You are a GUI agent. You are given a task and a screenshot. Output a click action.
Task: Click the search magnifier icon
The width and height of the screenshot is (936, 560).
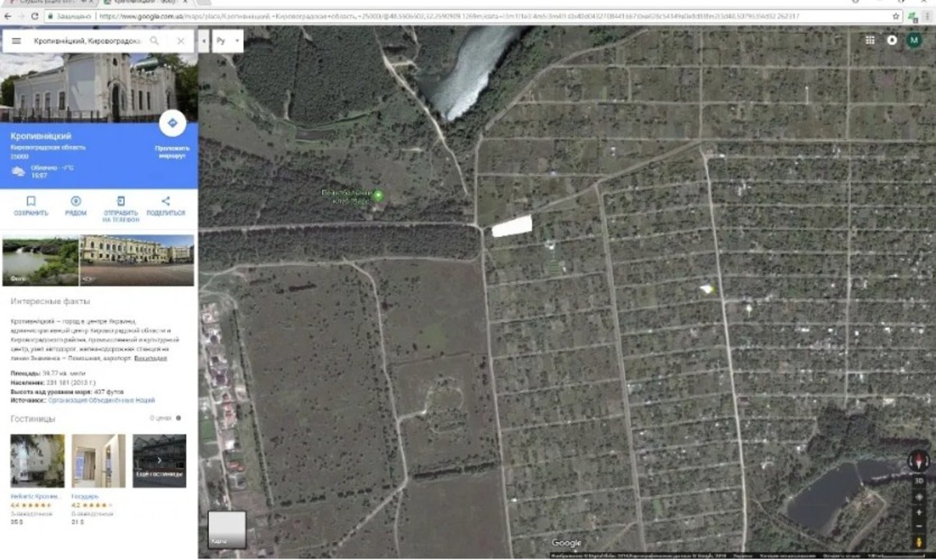(154, 41)
